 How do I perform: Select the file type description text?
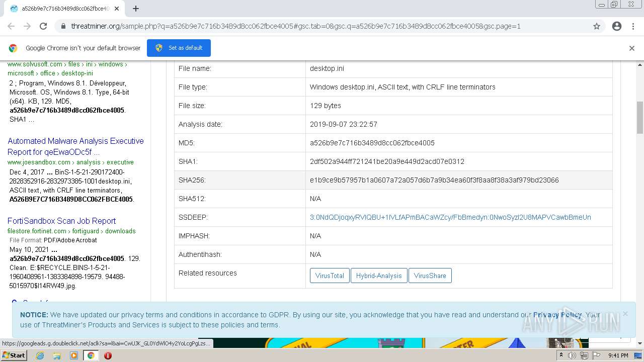(403, 87)
